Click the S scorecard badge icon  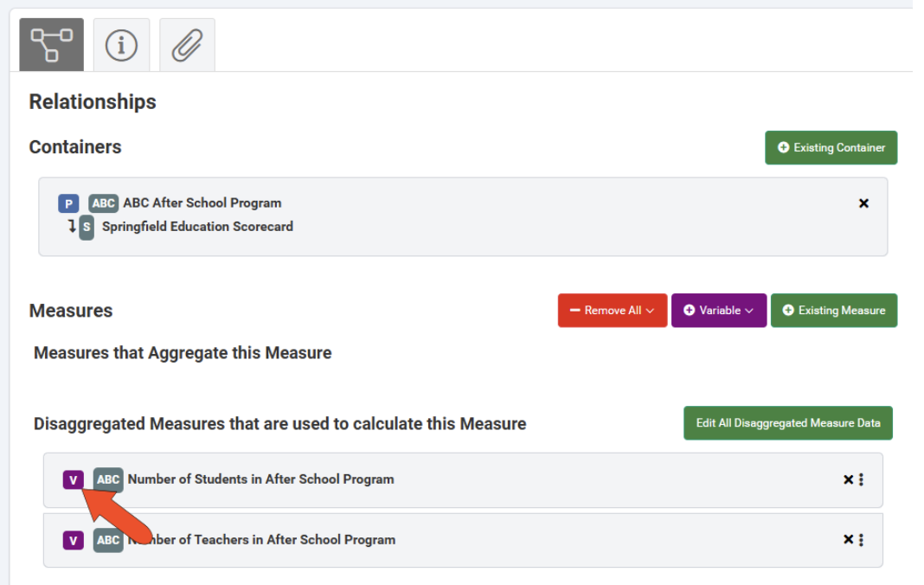(87, 228)
